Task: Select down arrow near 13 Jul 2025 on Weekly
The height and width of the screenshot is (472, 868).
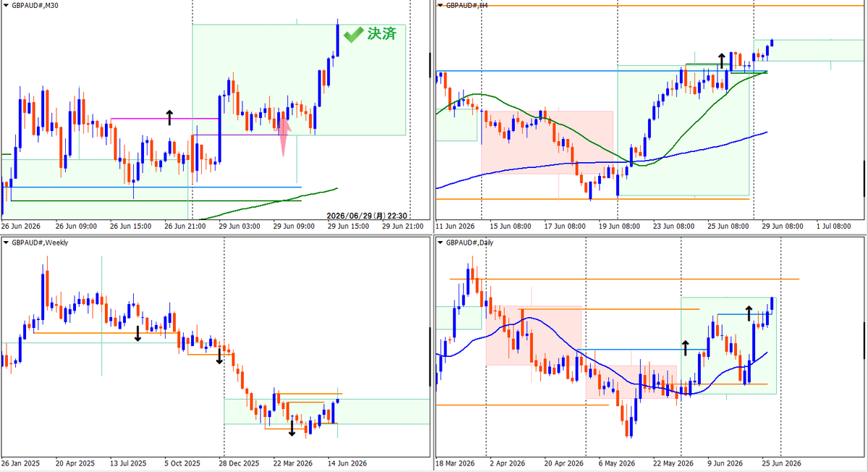Action: pos(137,333)
